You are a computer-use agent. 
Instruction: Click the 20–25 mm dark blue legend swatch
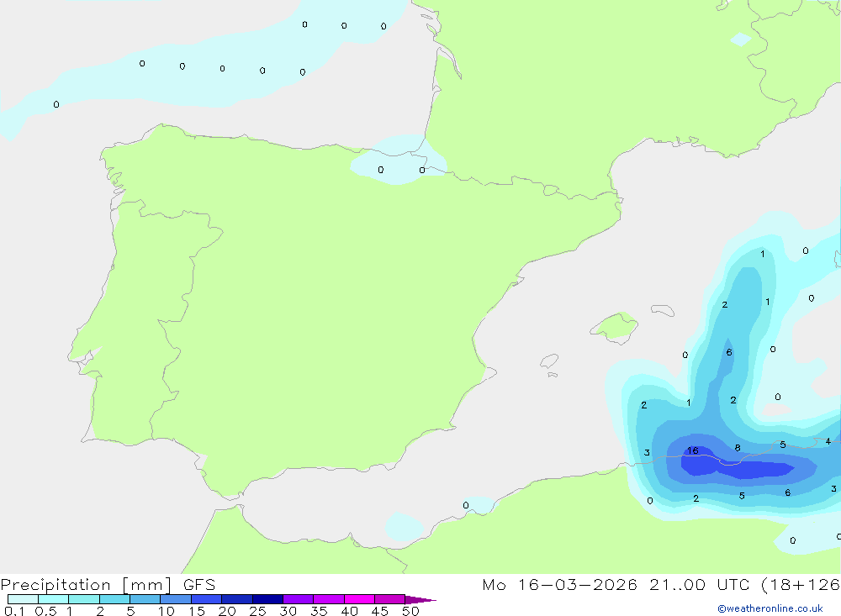[236, 599]
